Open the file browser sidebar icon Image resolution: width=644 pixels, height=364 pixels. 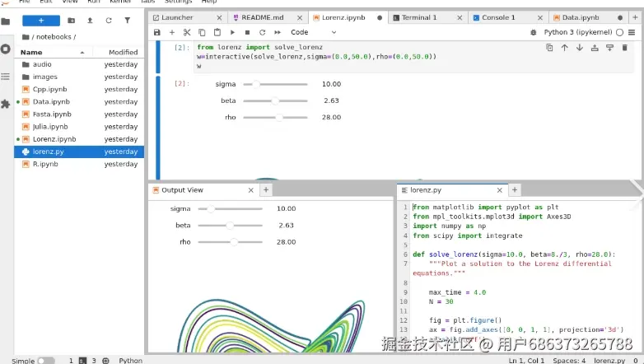pyautogui.click(x=5, y=21)
